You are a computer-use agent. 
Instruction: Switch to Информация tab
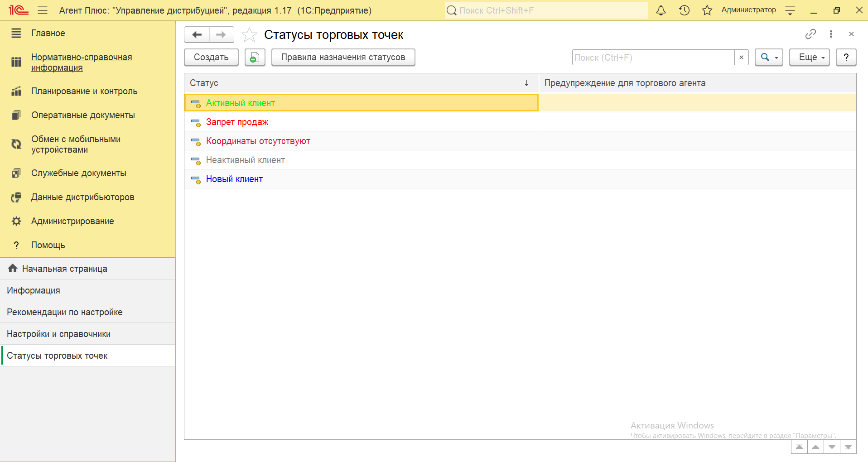coord(87,290)
